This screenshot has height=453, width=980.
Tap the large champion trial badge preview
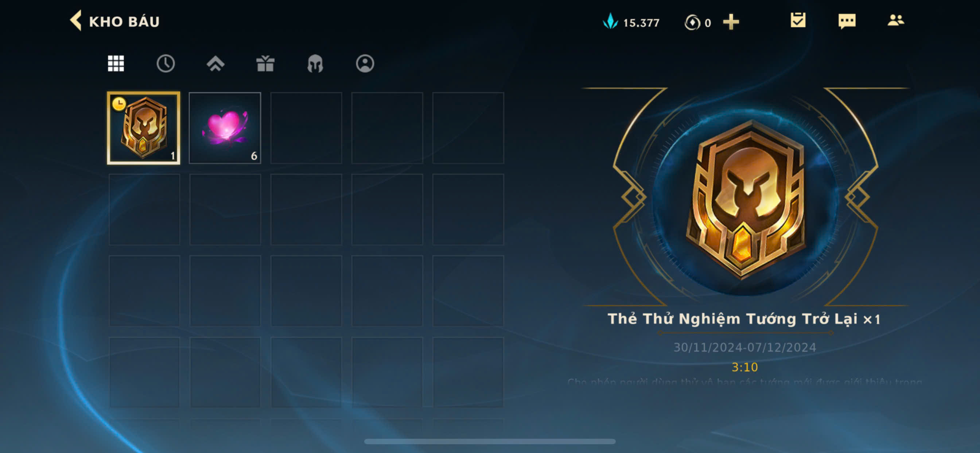(x=746, y=198)
